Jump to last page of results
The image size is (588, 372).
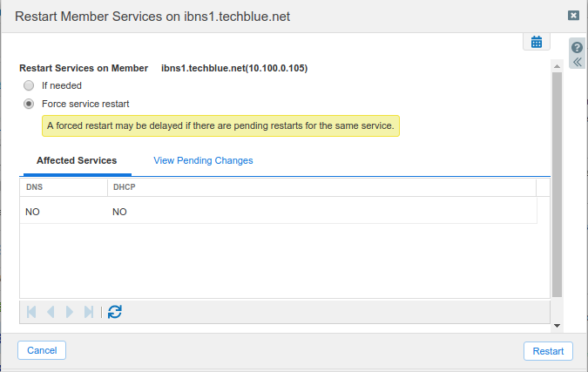tap(88, 312)
